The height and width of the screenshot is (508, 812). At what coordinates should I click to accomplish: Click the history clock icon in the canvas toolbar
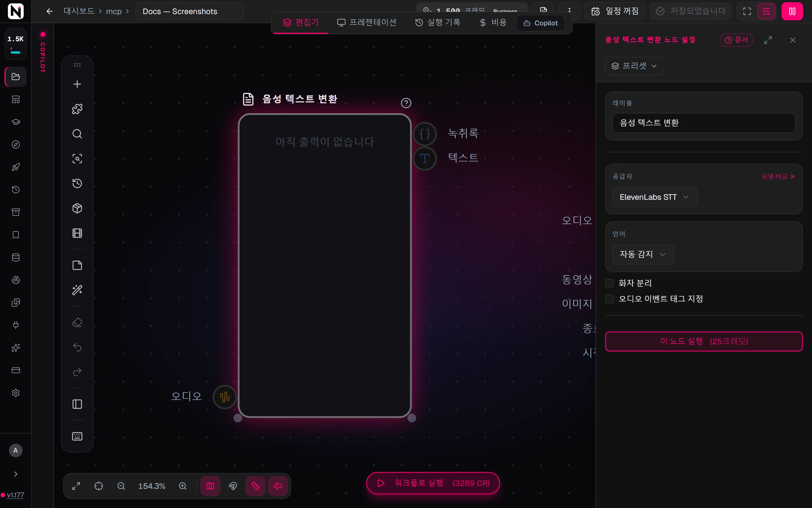tap(77, 183)
